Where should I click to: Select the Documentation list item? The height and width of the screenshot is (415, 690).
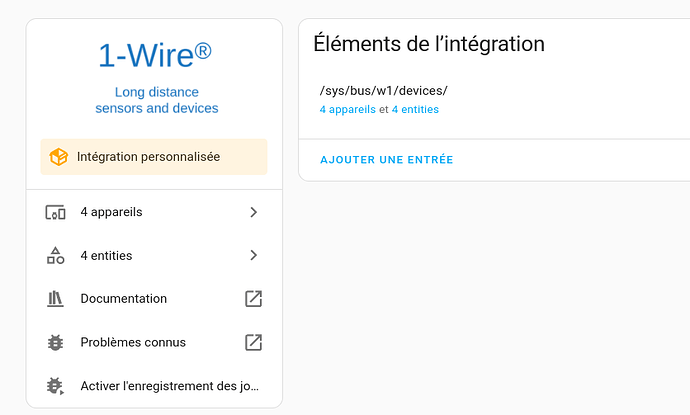point(154,299)
